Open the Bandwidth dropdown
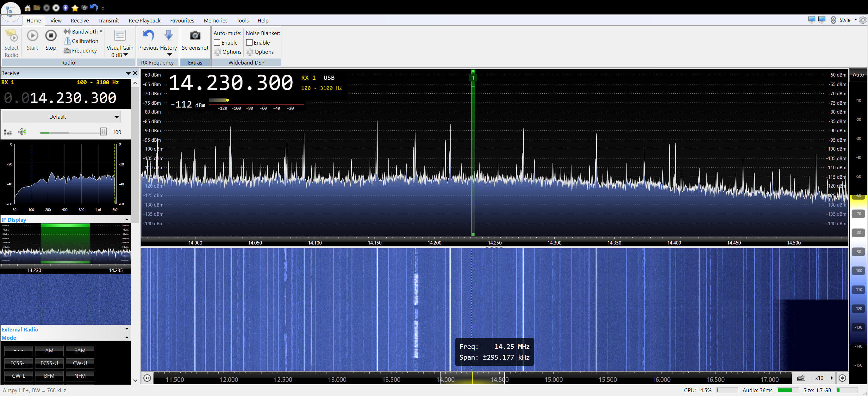Image resolution: width=868 pixels, height=396 pixels. click(x=83, y=31)
